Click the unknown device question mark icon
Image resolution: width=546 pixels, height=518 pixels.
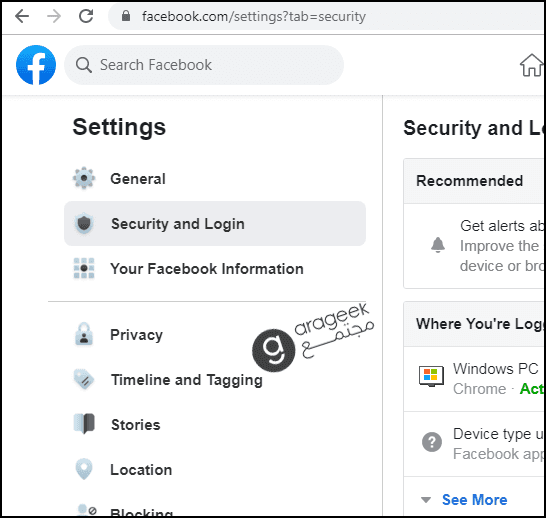point(432,442)
